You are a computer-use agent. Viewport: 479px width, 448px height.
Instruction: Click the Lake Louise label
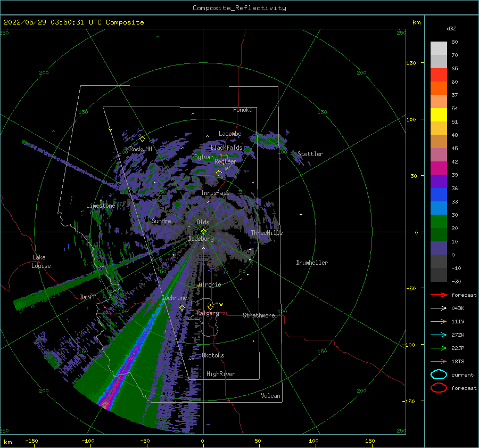pyautogui.click(x=41, y=262)
